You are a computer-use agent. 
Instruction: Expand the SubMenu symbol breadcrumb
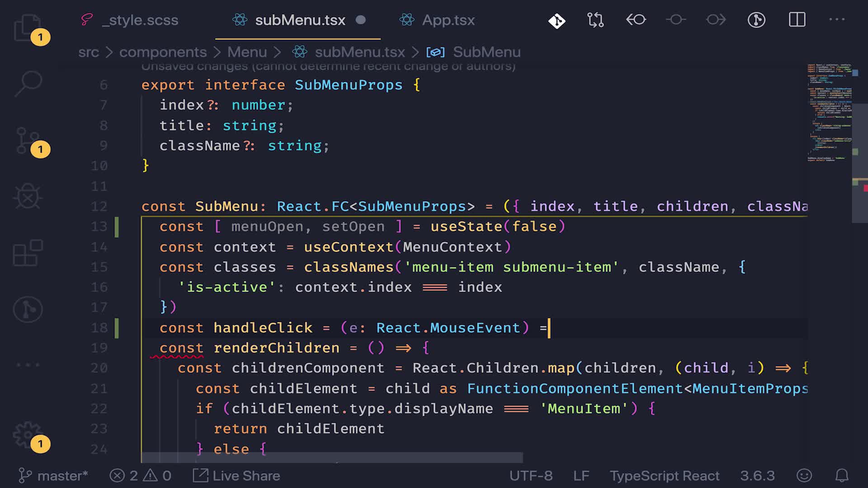[486, 52]
